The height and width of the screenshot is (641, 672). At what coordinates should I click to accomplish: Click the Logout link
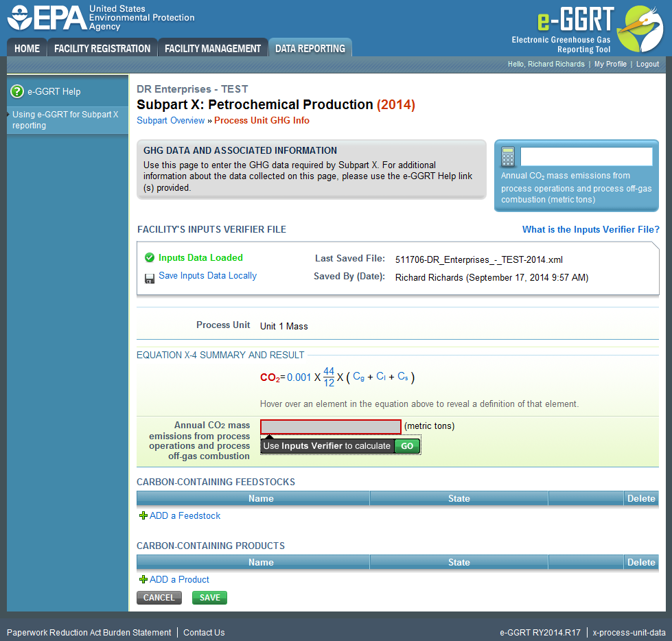[647, 64]
